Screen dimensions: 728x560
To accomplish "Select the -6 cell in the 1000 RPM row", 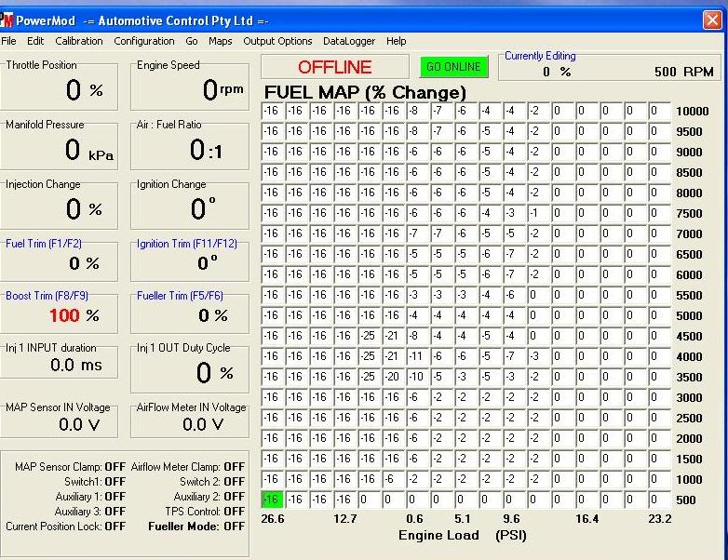I will (393, 479).
